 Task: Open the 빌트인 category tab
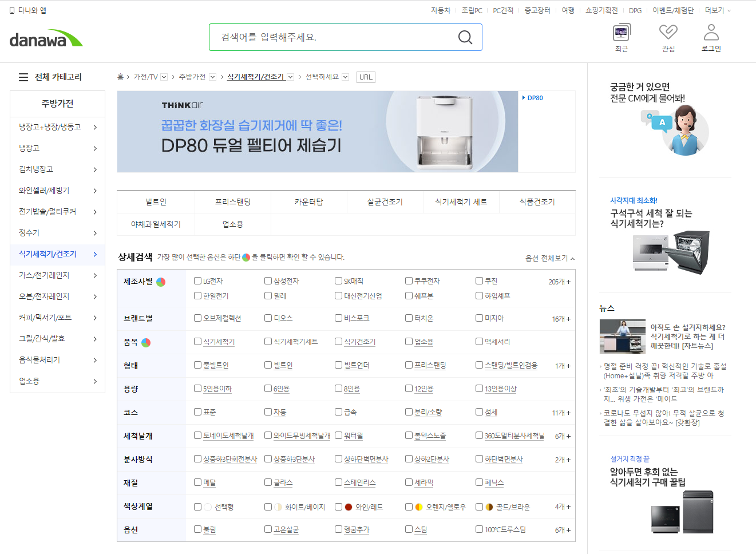click(x=156, y=202)
